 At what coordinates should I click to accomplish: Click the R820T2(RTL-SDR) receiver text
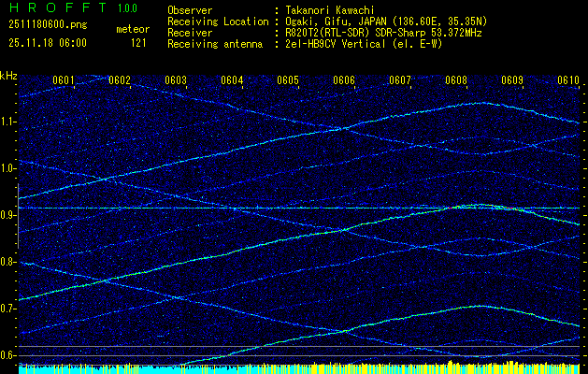click(x=383, y=33)
